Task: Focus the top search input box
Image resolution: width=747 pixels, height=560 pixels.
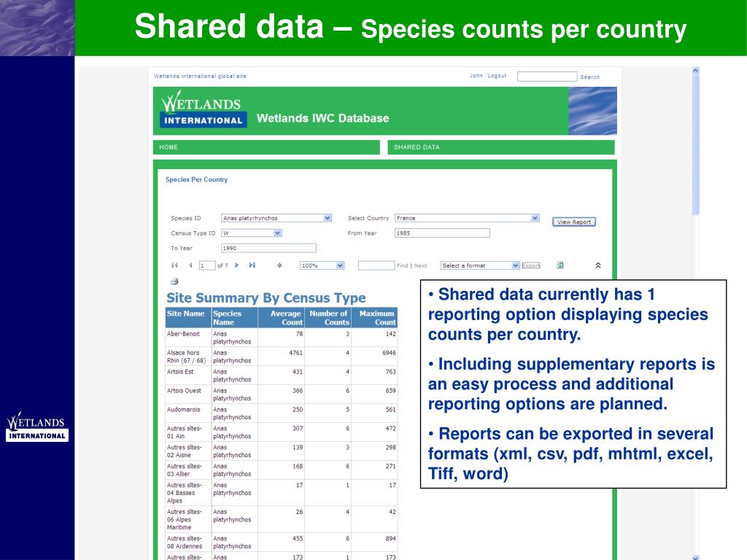Action: (547, 77)
